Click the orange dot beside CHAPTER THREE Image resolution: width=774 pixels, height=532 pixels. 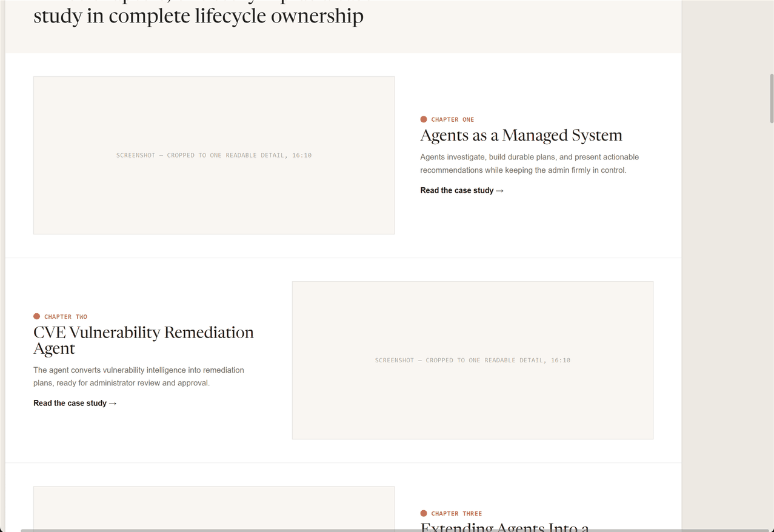click(424, 513)
